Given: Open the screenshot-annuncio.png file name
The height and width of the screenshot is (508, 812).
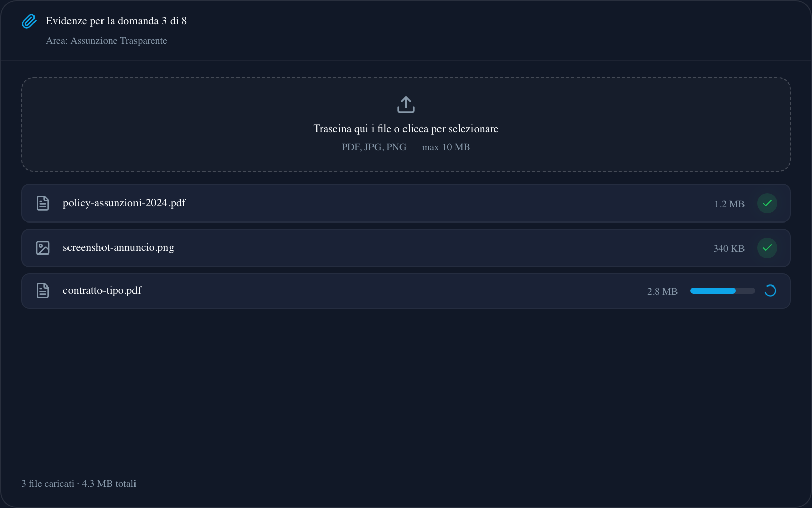Looking at the screenshot, I should (118, 247).
